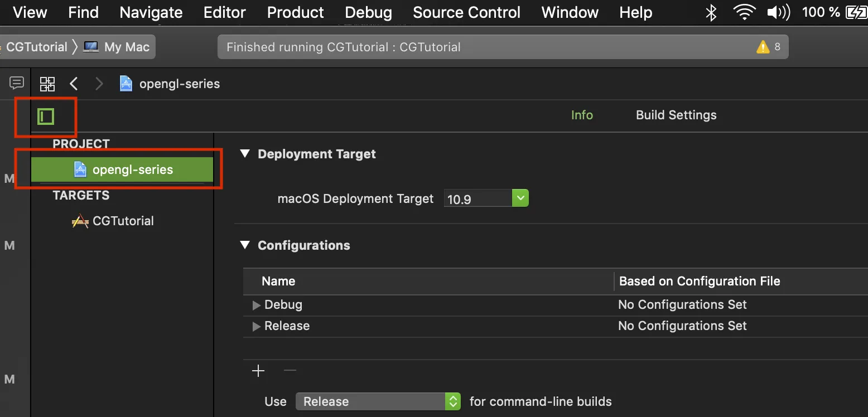Go forward with the right chevron

99,84
